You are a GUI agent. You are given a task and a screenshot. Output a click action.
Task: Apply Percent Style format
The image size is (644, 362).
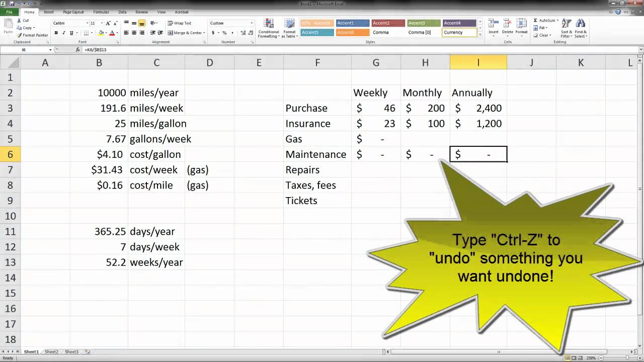point(224,33)
